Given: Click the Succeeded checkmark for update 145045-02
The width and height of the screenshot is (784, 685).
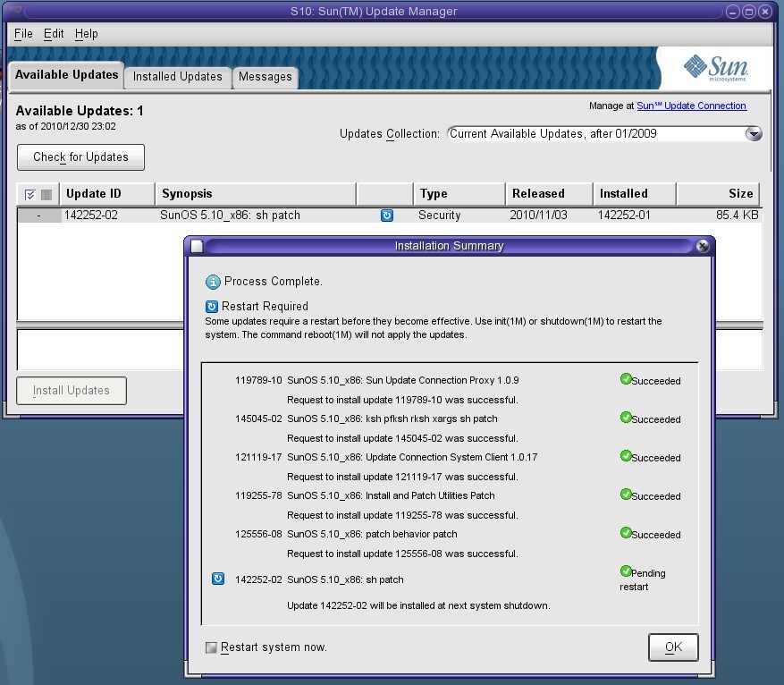Looking at the screenshot, I should [626, 418].
